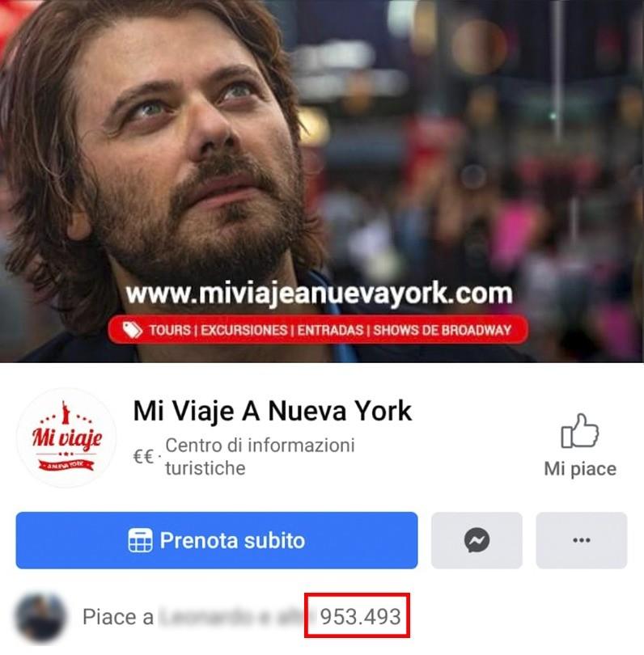Tap SHOWS DE BROADWAY in red banner

pos(443,331)
